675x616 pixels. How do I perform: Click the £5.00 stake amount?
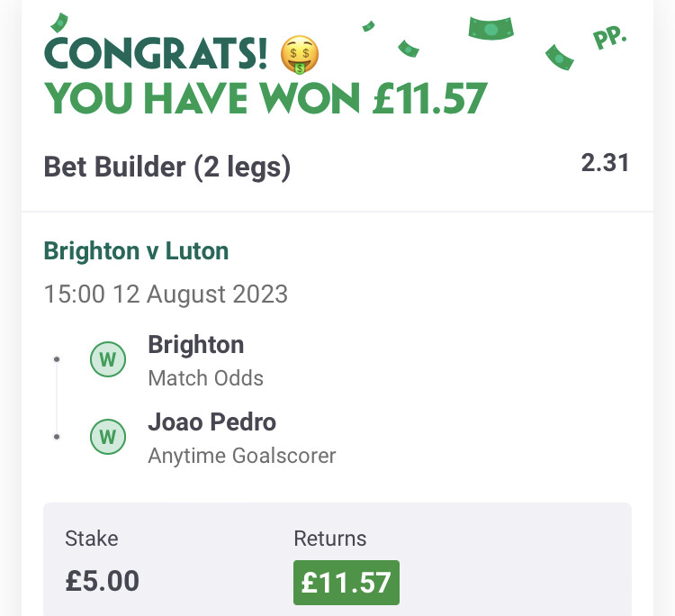(102, 581)
